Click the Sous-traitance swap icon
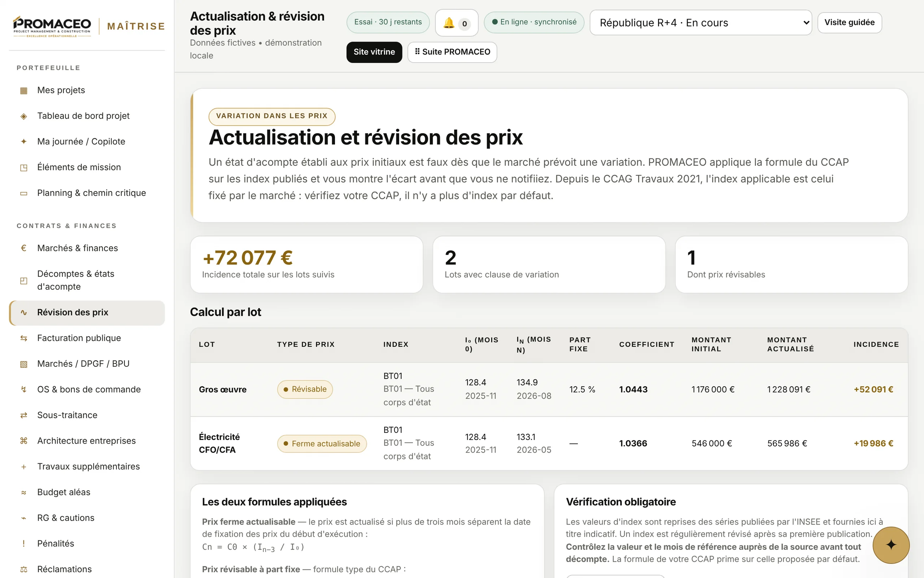This screenshot has width=924, height=578. [24, 415]
